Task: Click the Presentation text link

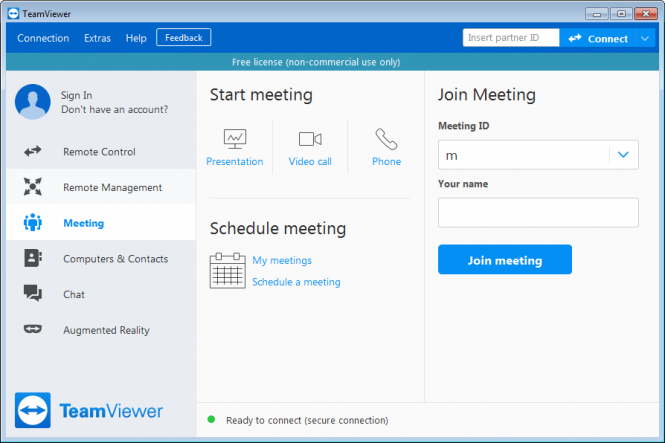Action: [235, 162]
